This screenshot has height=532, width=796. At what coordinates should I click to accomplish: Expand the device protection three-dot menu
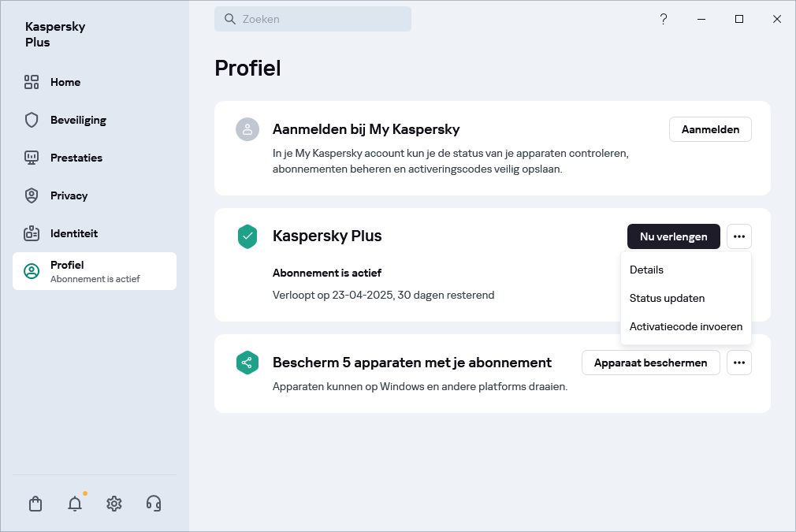[x=738, y=363]
